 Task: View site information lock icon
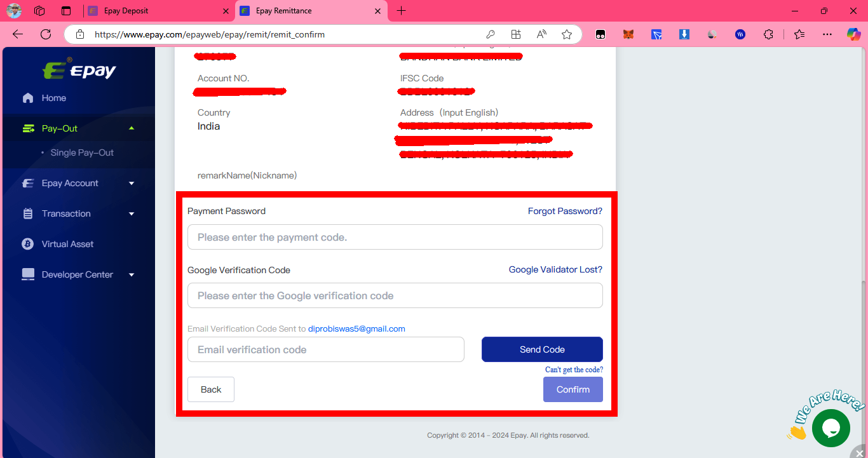tap(79, 34)
